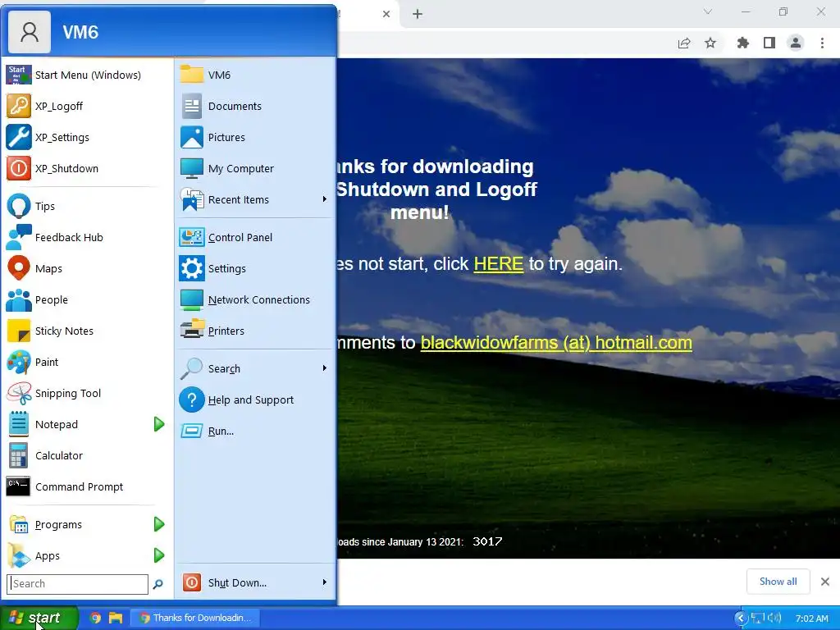Viewport: 840px width, 630px height.
Task: Click taskbar clock showing 7:02 AM
Action: click(x=811, y=619)
